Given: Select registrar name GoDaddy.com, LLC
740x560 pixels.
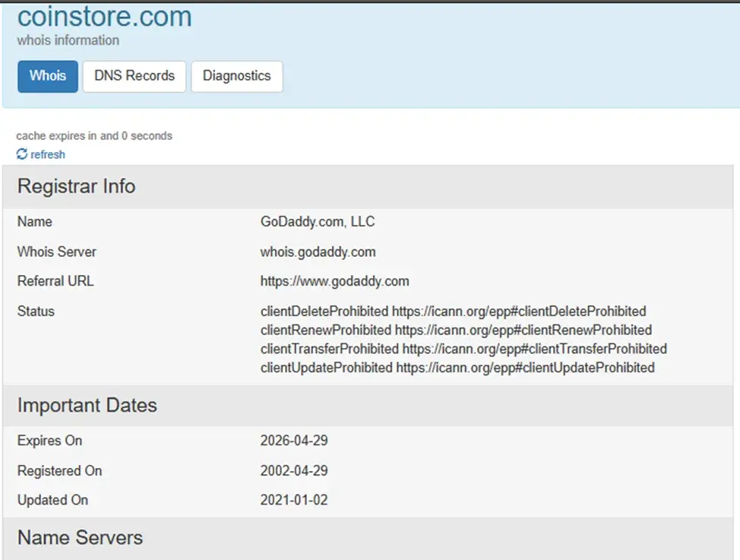Looking at the screenshot, I should pyautogui.click(x=318, y=221).
